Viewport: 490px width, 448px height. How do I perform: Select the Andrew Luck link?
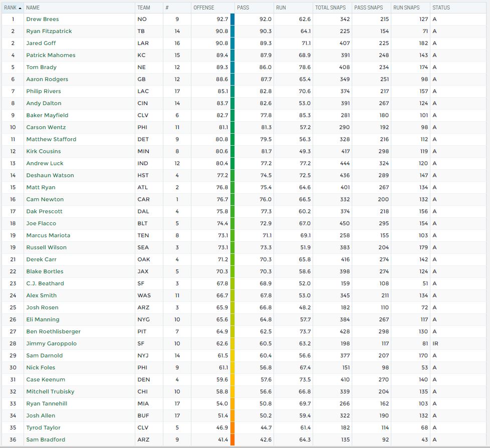[45, 163]
